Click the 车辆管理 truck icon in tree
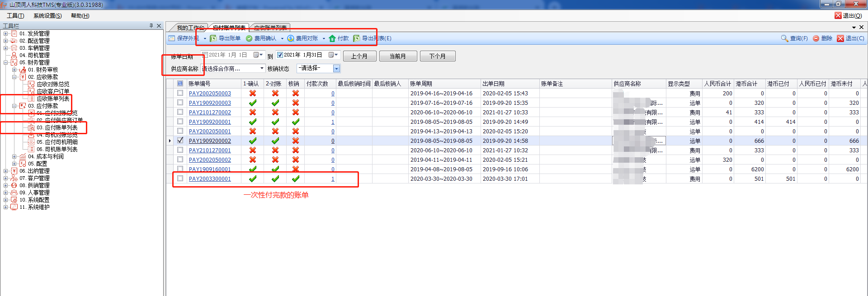868x296 pixels. (14, 48)
